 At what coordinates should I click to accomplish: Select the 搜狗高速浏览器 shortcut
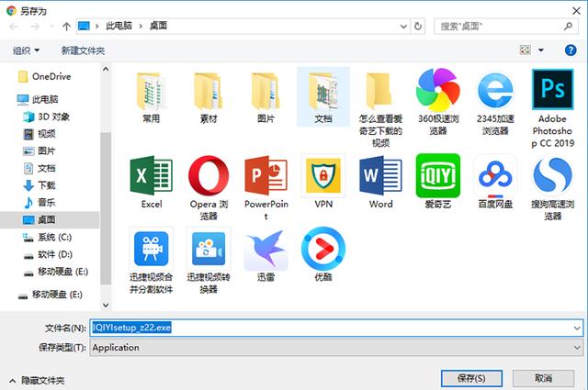coord(553,188)
